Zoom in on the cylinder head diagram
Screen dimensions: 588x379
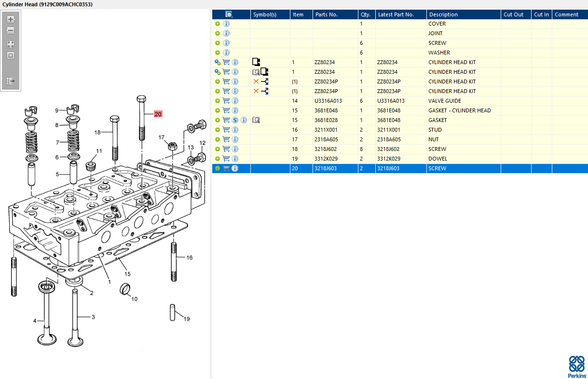click(x=11, y=19)
